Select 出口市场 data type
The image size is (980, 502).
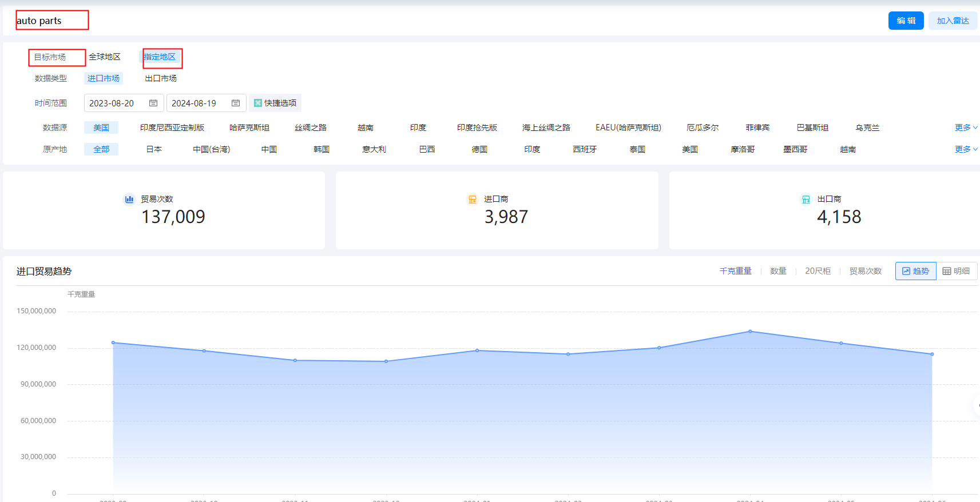coord(161,78)
